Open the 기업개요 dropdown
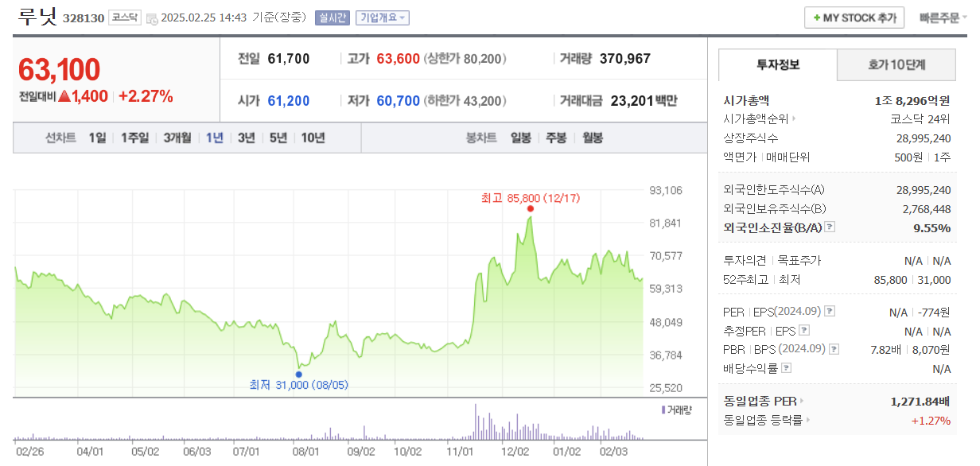This screenshot has width=980, height=466. 383,17
